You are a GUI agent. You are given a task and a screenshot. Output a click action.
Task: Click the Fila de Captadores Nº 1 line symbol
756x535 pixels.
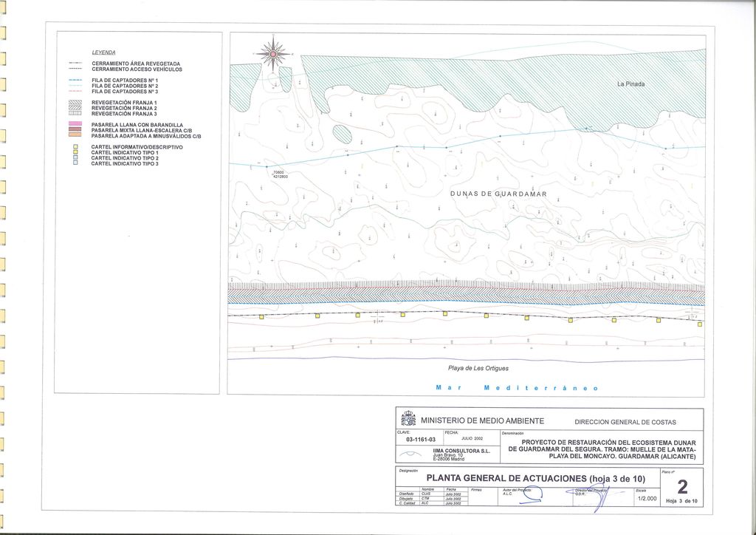75,80
